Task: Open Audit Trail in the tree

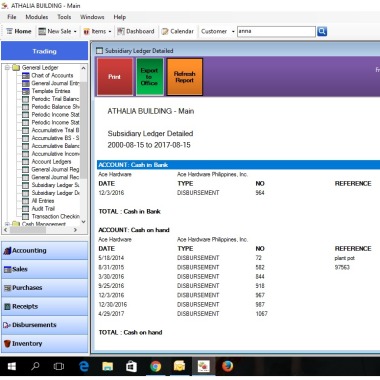Action: [43, 209]
